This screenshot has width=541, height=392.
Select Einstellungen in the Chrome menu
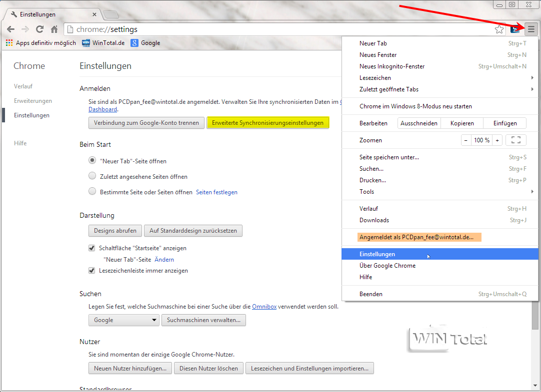coord(440,254)
